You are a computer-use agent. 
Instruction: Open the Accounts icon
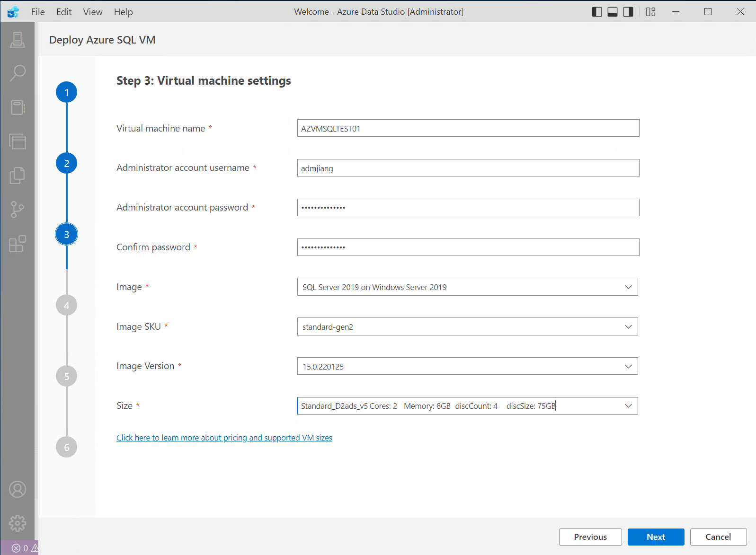point(18,489)
